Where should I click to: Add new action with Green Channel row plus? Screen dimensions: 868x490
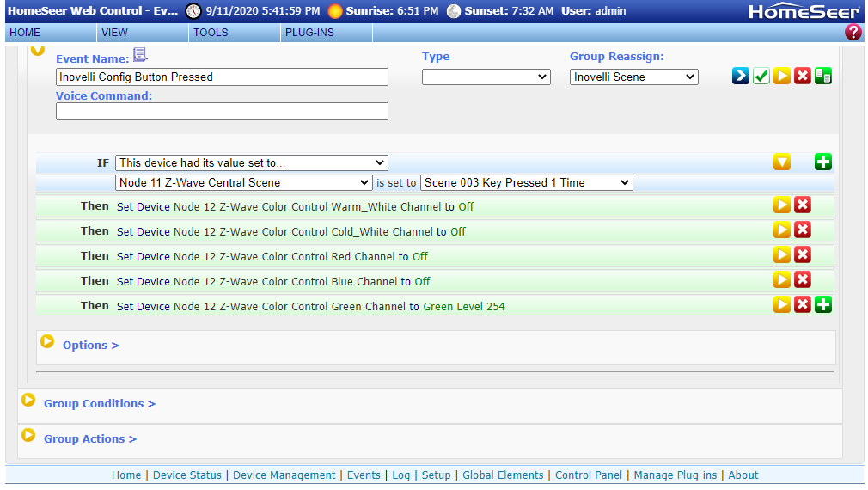coord(823,304)
